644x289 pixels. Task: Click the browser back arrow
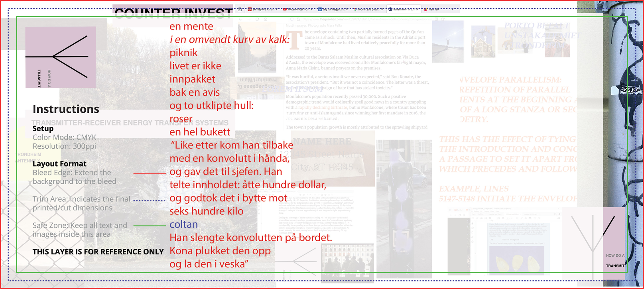coord(240,19)
